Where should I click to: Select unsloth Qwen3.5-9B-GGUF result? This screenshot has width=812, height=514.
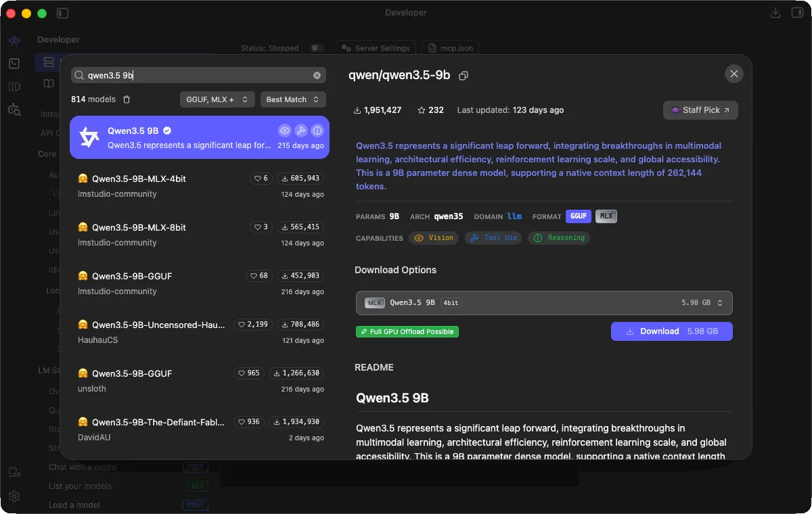click(x=200, y=381)
